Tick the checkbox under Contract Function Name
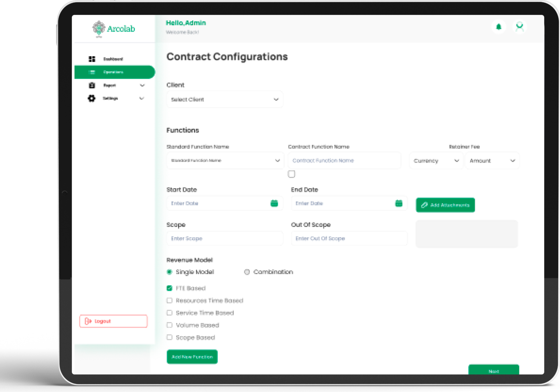The height and width of the screenshot is (392, 560). 291,174
